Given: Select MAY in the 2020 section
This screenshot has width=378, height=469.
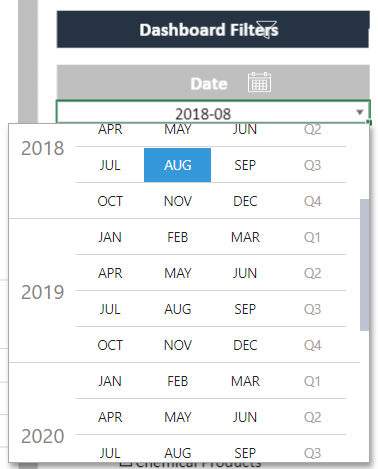Looking at the screenshot, I should click(177, 417).
